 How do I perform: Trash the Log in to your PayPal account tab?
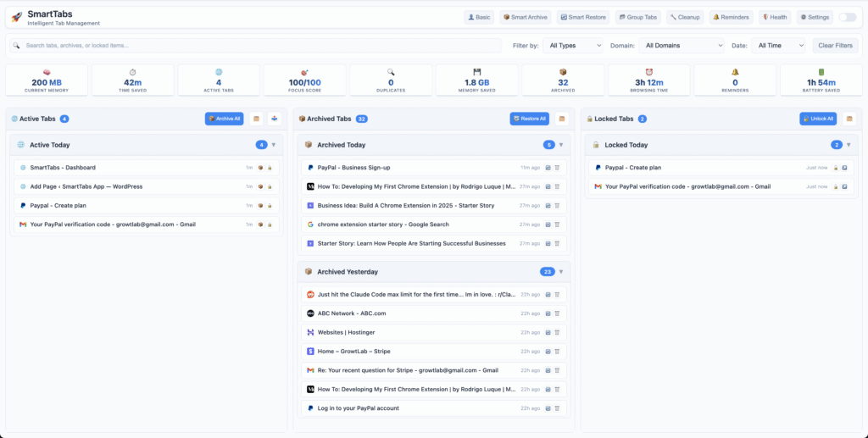click(558, 408)
